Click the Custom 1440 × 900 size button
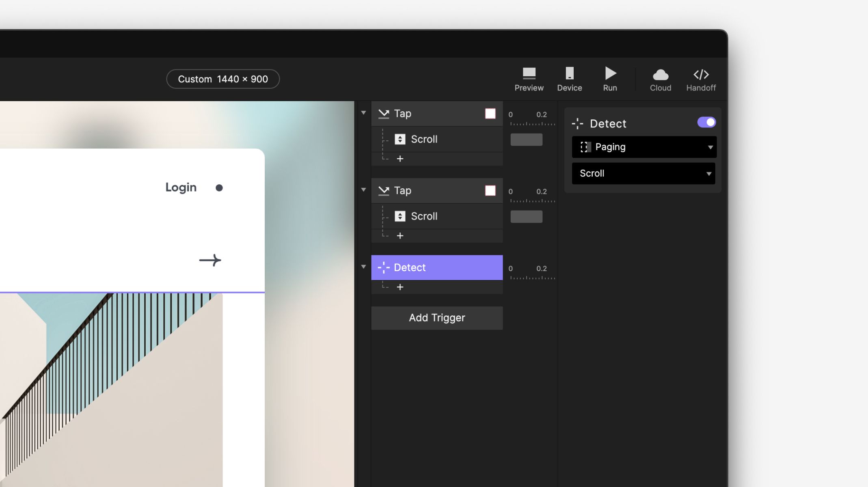 point(223,79)
